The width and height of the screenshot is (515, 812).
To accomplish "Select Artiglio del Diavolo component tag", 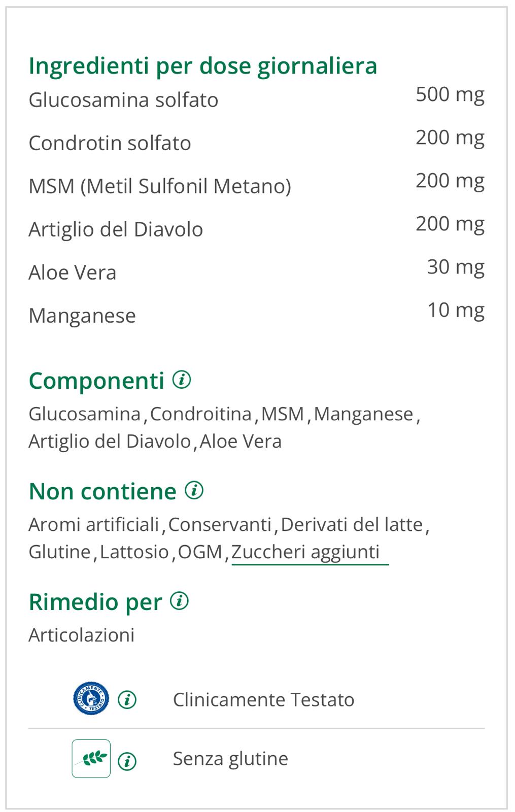I will (109, 442).
